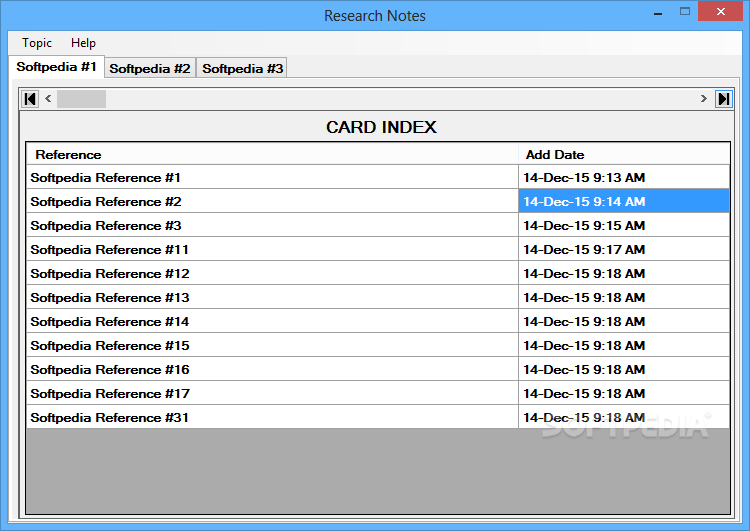Viewport: 750px width, 531px height.
Task: Switch to the Softpedia #2 tab
Action: pos(150,68)
